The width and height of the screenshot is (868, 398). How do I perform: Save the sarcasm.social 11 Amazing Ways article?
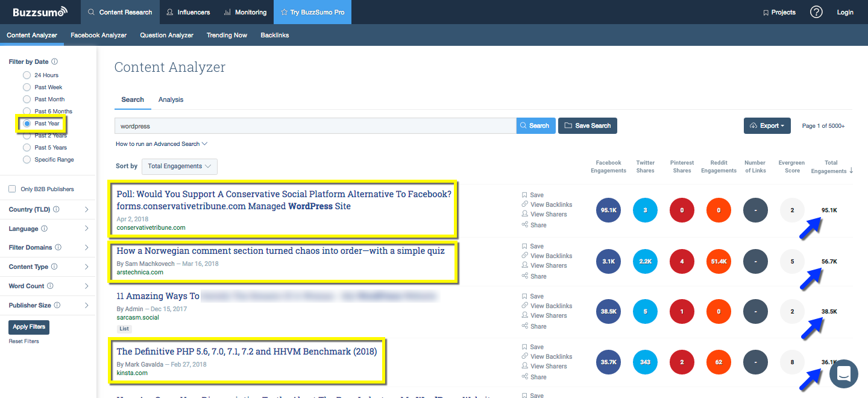click(533, 296)
